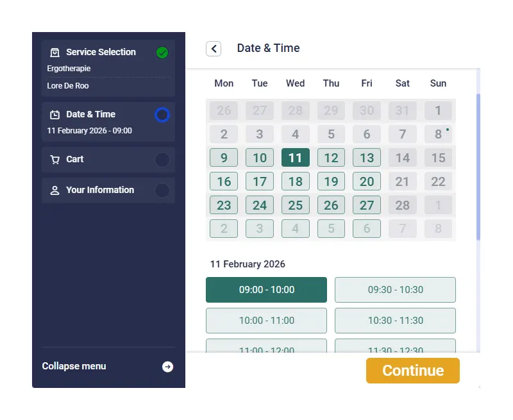This screenshot has width=513, height=420.
Task: Select February 18 on the calendar
Action: pos(295,181)
